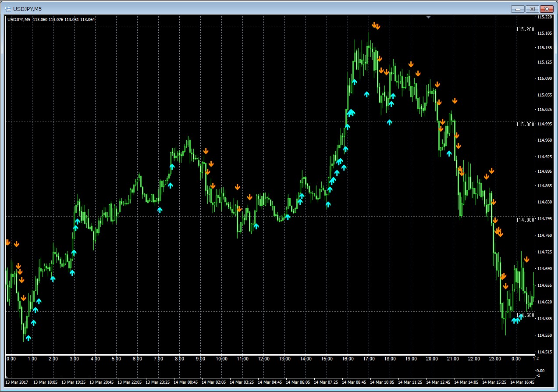Click the 114.800 horizontal level label
558x392 pixels.
click(525, 220)
